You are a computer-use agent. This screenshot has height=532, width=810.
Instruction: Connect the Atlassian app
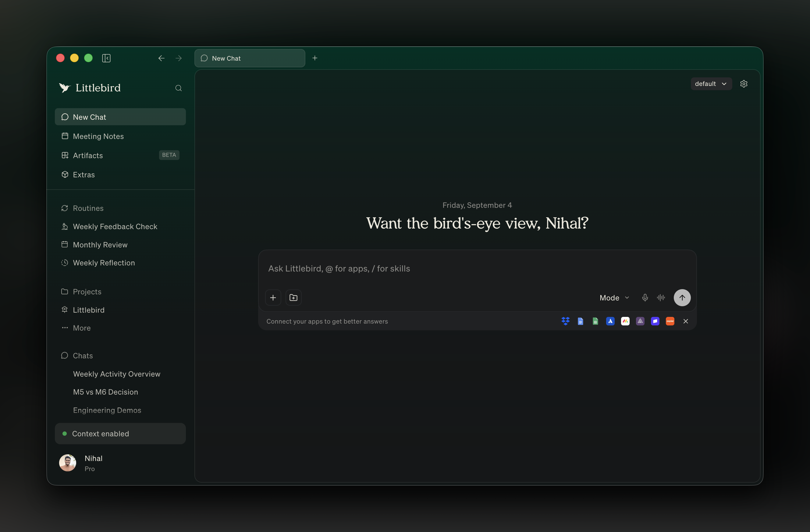610,321
